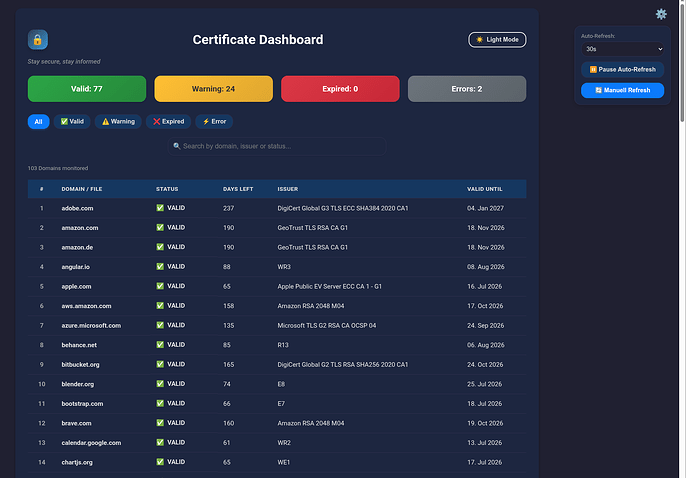The image size is (690, 478).
Task: Click the magnifier icon in search box
Action: [177, 146]
